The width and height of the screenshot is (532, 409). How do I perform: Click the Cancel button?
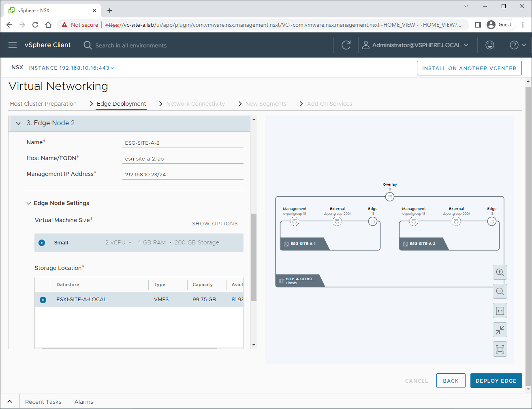tap(417, 381)
